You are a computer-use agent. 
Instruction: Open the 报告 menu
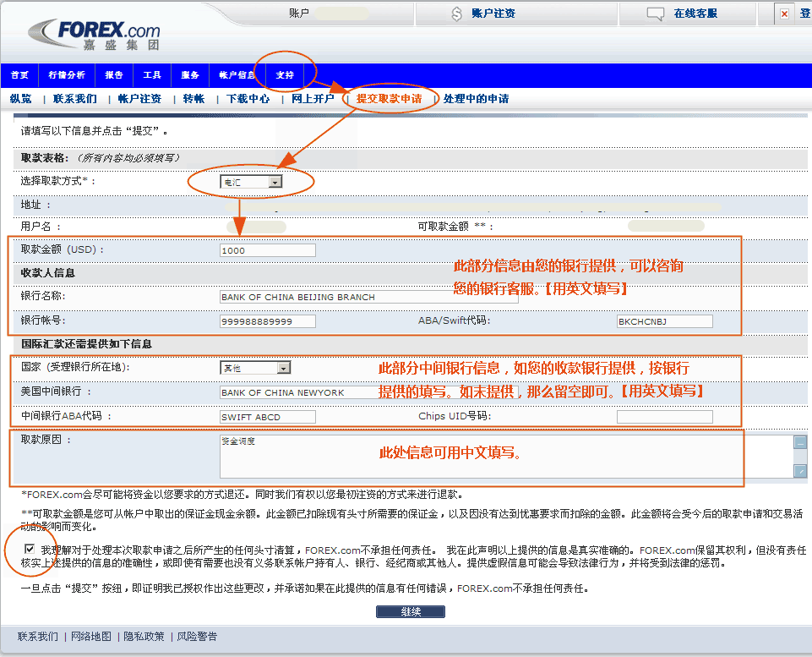click(114, 75)
